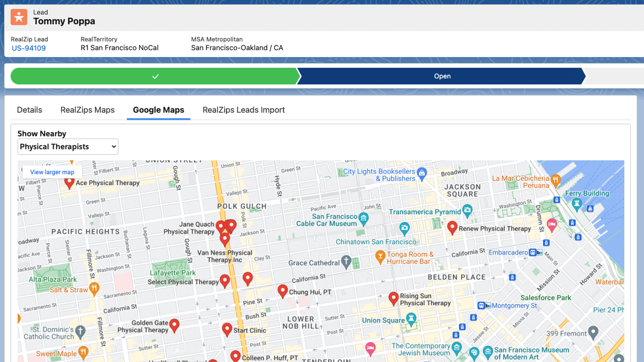Click the Grace Cathedral church marker

346,262
